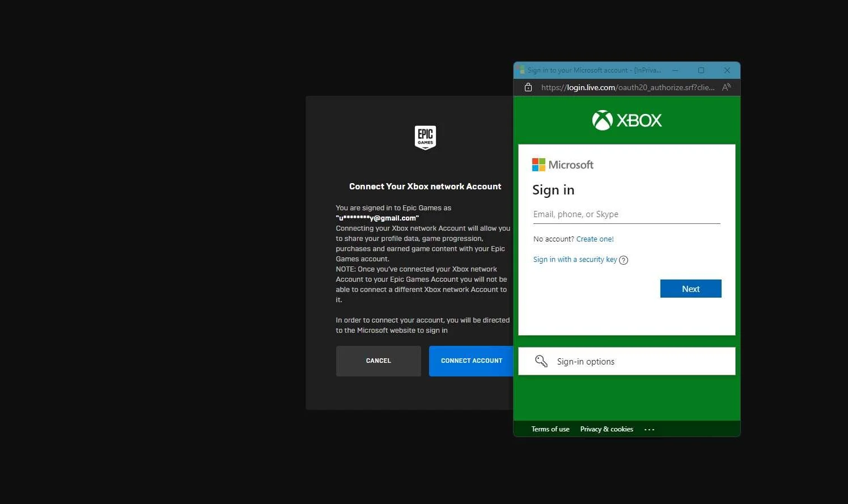The height and width of the screenshot is (504, 848).
Task: Open the Read Aloud icon in address bar
Action: (x=727, y=87)
